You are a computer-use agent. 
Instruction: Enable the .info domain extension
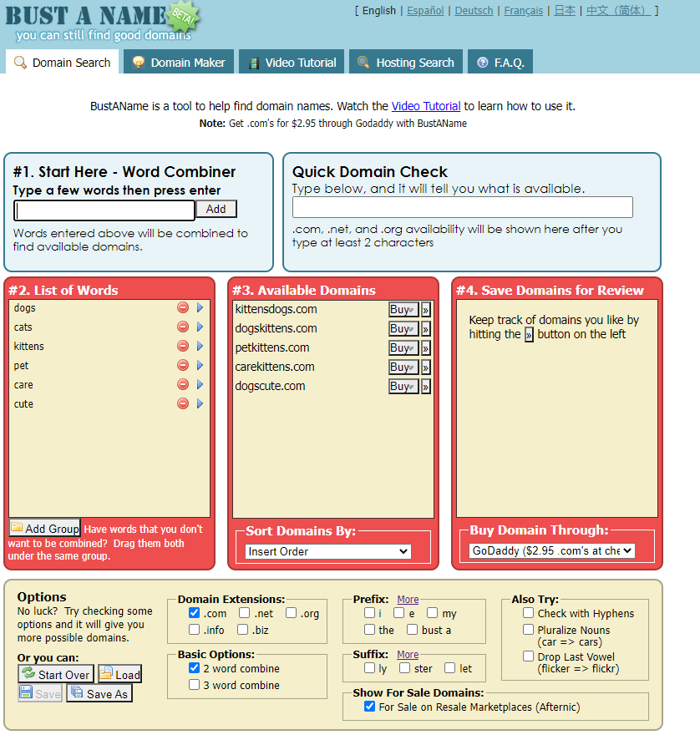(194, 629)
